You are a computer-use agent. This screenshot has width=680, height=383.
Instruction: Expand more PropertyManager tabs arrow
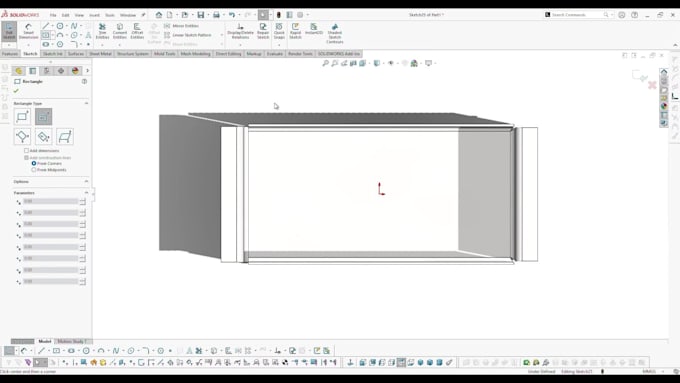pyautogui.click(x=88, y=71)
